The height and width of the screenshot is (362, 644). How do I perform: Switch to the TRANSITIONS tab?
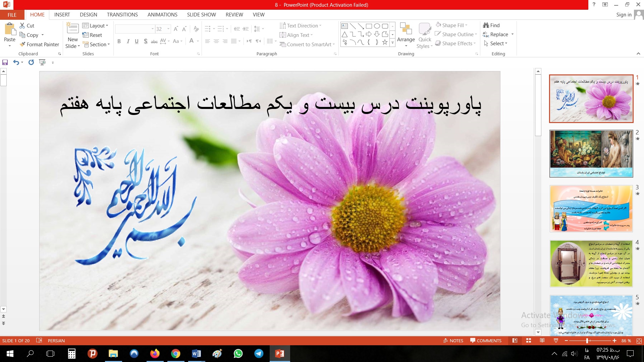122,14
